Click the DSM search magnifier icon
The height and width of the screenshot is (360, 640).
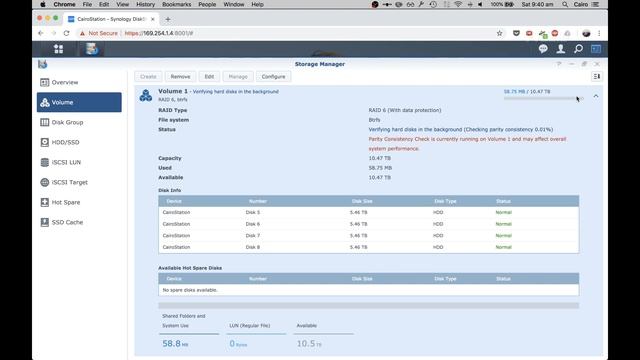pos(578,49)
